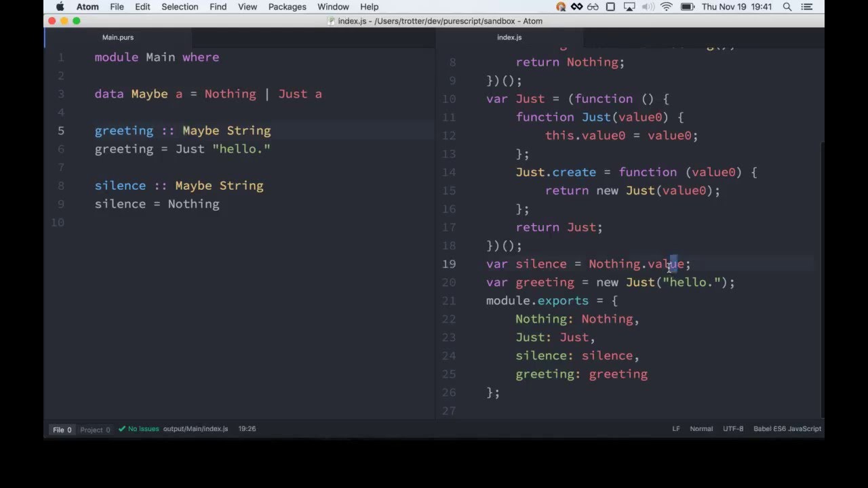Screen dimensions: 868x488
Task: Click 'module.exports' on line 21
Action: coord(537,300)
